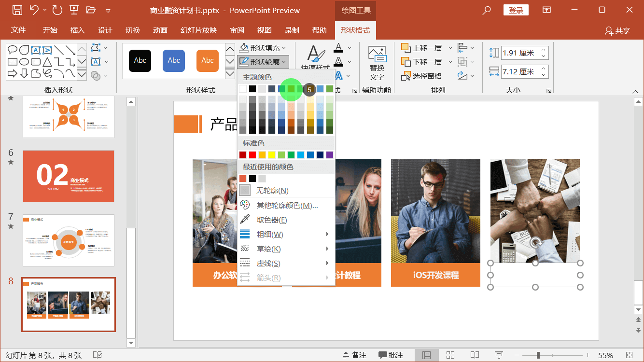Open the Size dialog launcher in 大小
This screenshot has width=644, height=362.
(x=548, y=90)
